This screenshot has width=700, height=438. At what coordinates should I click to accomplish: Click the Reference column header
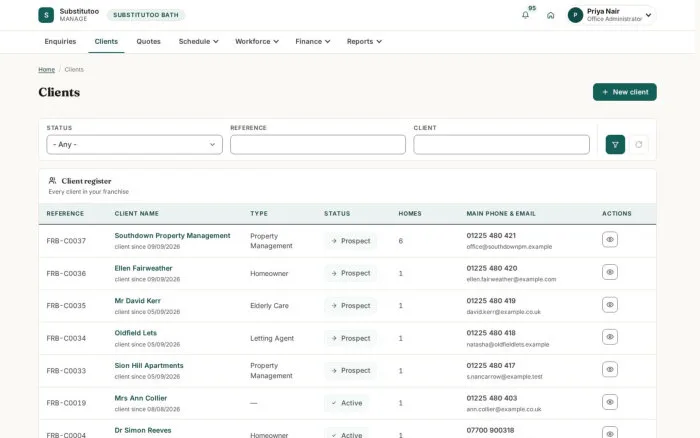click(65, 214)
